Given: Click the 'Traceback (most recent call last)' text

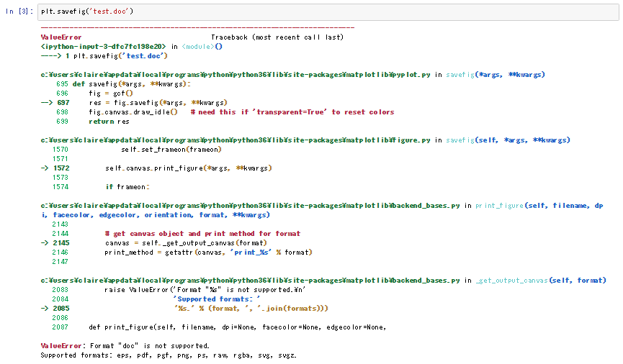Looking at the screenshot, I should tap(277, 37).
